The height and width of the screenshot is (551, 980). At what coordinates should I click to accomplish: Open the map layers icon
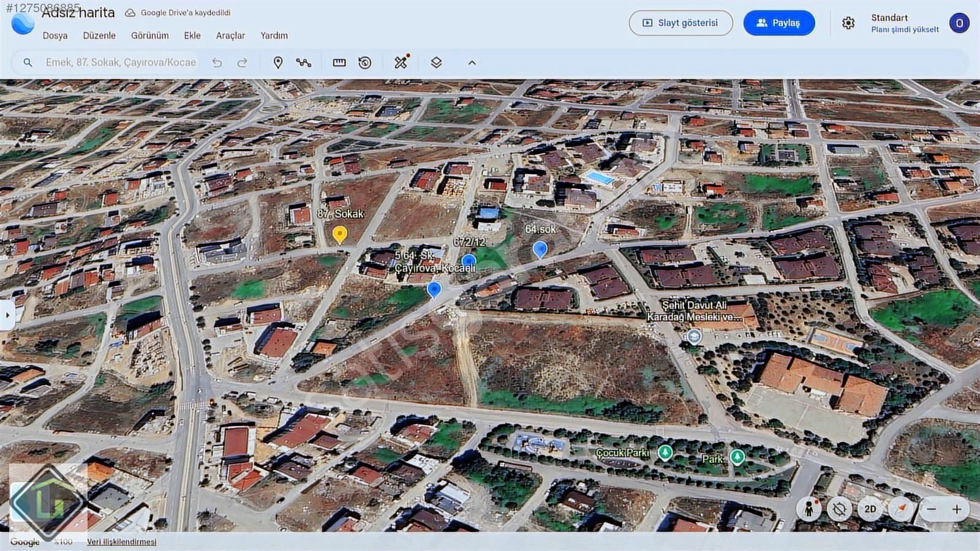pyautogui.click(x=436, y=62)
